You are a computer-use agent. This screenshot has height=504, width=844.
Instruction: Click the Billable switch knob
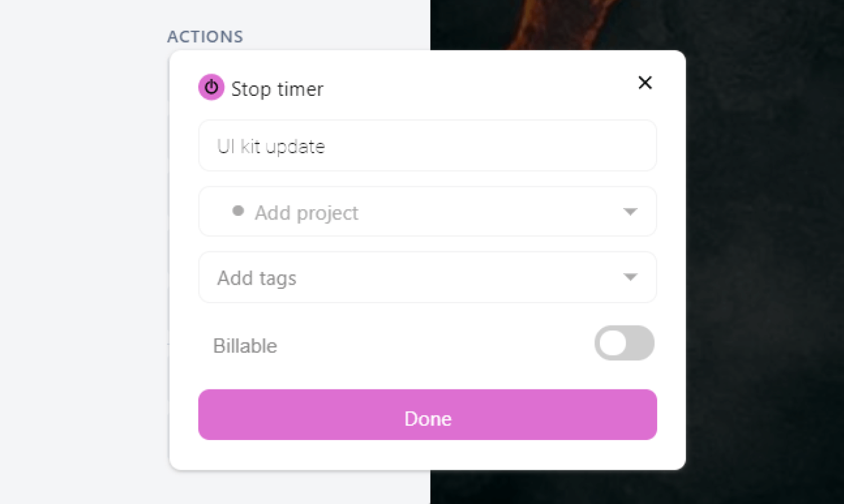[x=611, y=343]
